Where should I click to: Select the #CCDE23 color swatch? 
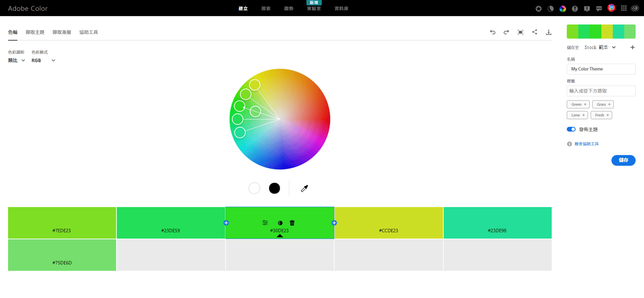click(x=388, y=223)
